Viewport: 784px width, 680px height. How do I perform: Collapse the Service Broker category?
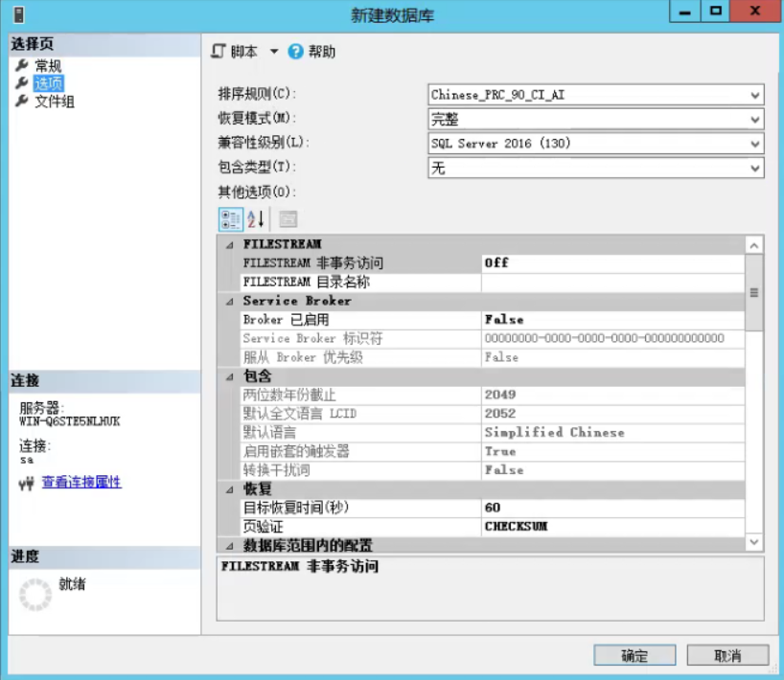pyautogui.click(x=229, y=302)
